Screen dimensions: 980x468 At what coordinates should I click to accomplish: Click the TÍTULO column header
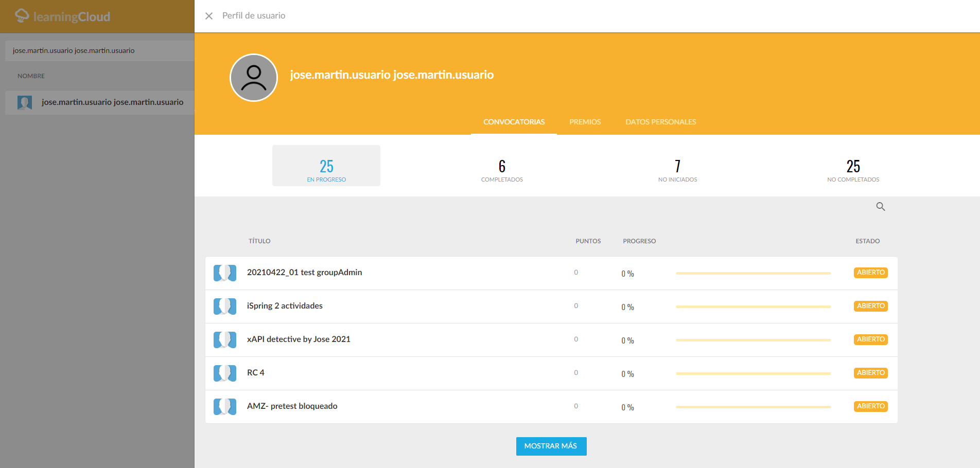259,241
